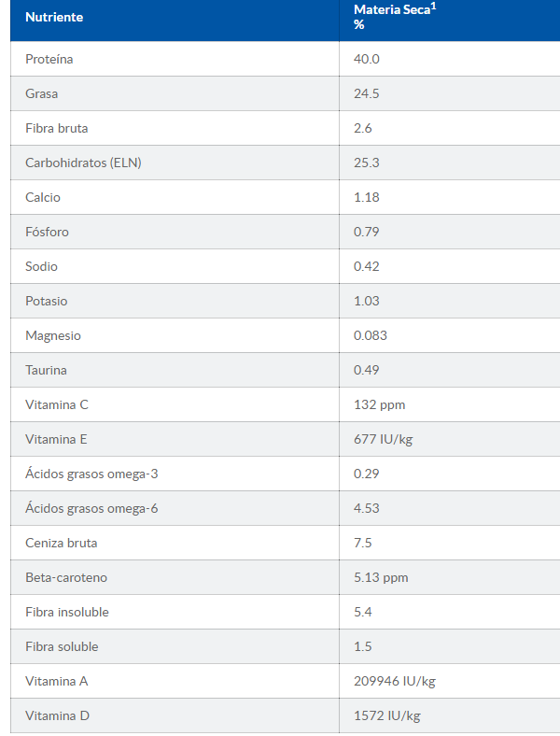The width and height of the screenshot is (560, 736).
Task: Select the Ceniza bruta row label
Action: [61, 543]
